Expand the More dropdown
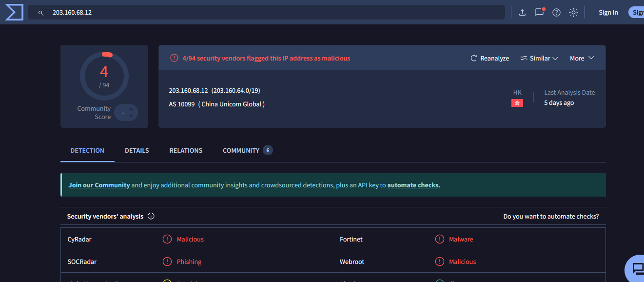The height and width of the screenshot is (282, 644). click(582, 58)
